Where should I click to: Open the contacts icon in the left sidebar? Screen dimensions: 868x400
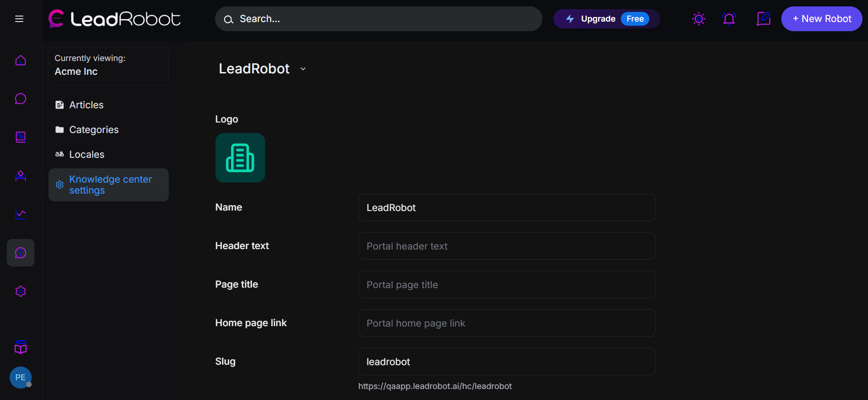21,176
